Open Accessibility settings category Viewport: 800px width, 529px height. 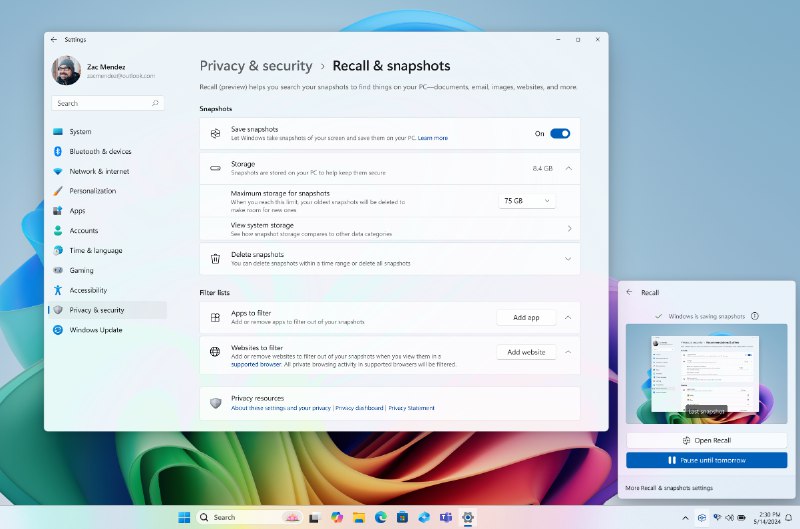point(107,290)
